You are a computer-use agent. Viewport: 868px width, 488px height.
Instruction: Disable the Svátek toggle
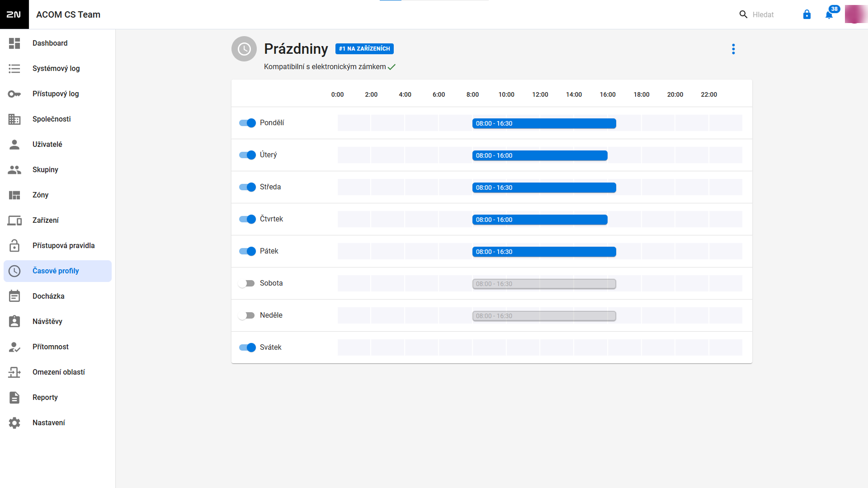tap(247, 347)
